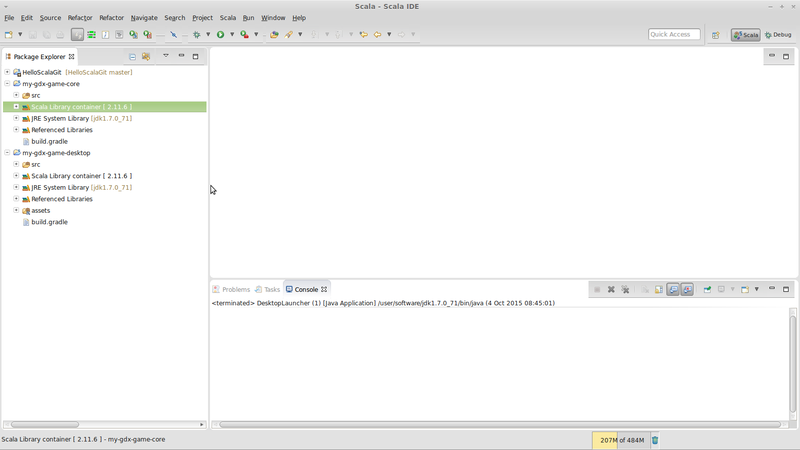Toggle Scroll Lock in Console
This screenshot has height=450, width=800.
659,289
